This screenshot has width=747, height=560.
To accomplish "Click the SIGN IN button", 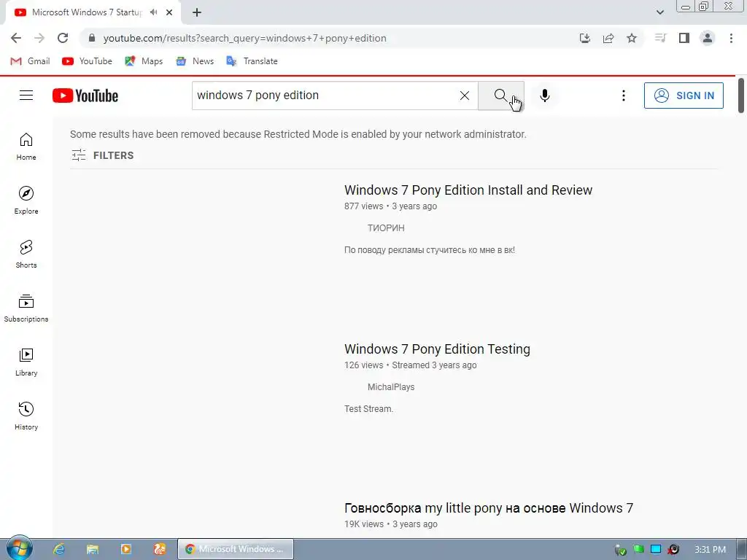I will [684, 96].
